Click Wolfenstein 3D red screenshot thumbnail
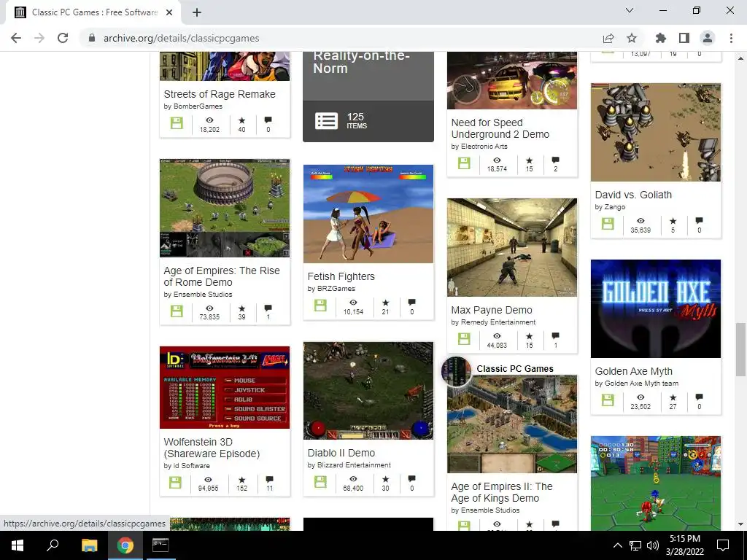Viewport: 747px width, 560px height. (x=225, y=388)
